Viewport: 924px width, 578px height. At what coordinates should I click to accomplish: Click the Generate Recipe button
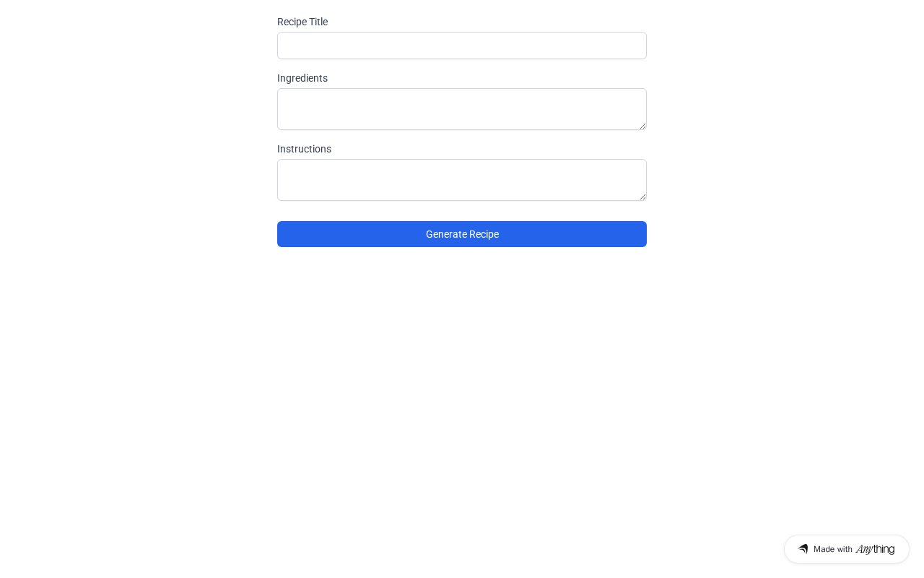click(462, 234)
